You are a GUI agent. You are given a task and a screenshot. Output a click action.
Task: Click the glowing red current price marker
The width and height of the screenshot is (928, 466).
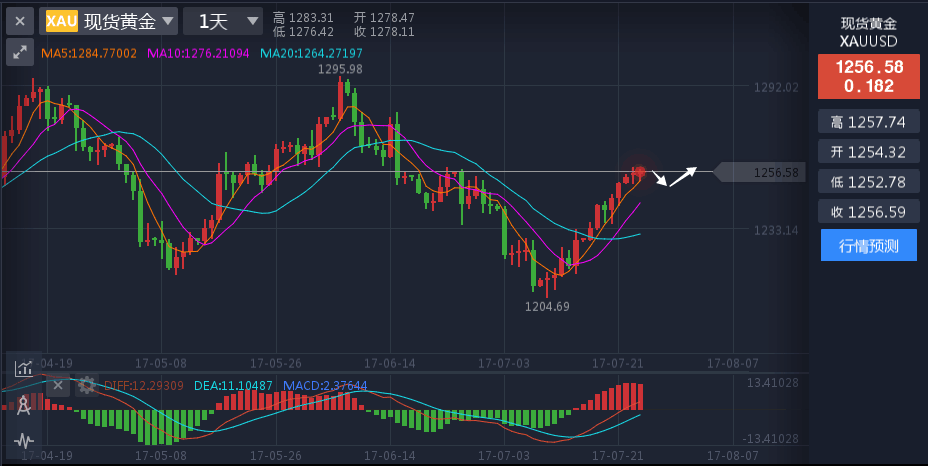click(x=638, y=172)
